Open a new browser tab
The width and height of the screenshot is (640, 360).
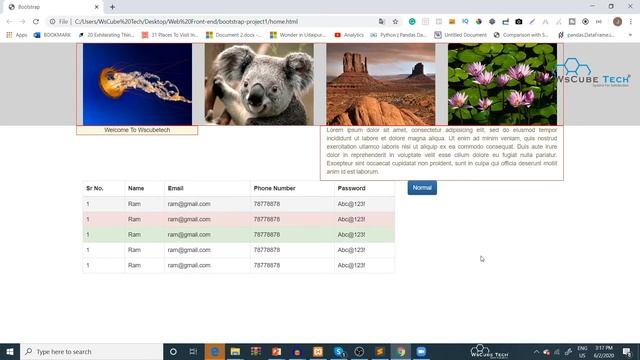click(x=112, y=7)
